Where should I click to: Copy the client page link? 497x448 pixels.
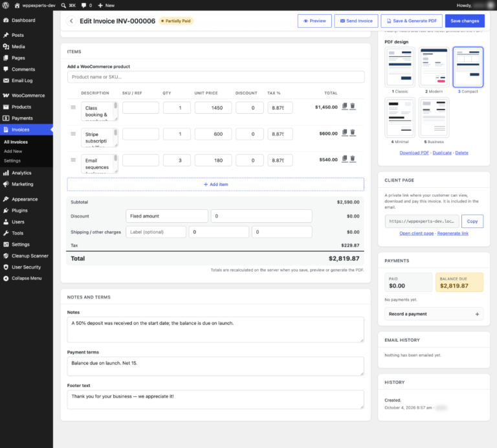pos(472,221)
